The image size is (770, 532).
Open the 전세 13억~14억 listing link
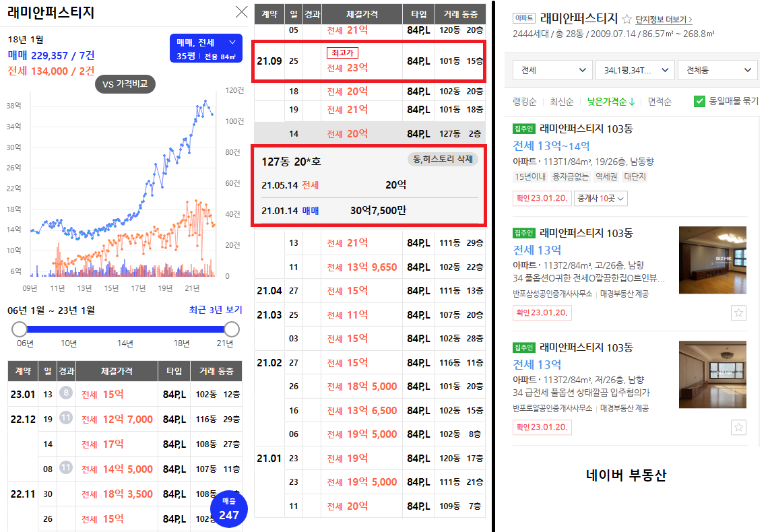pos(551,145)
